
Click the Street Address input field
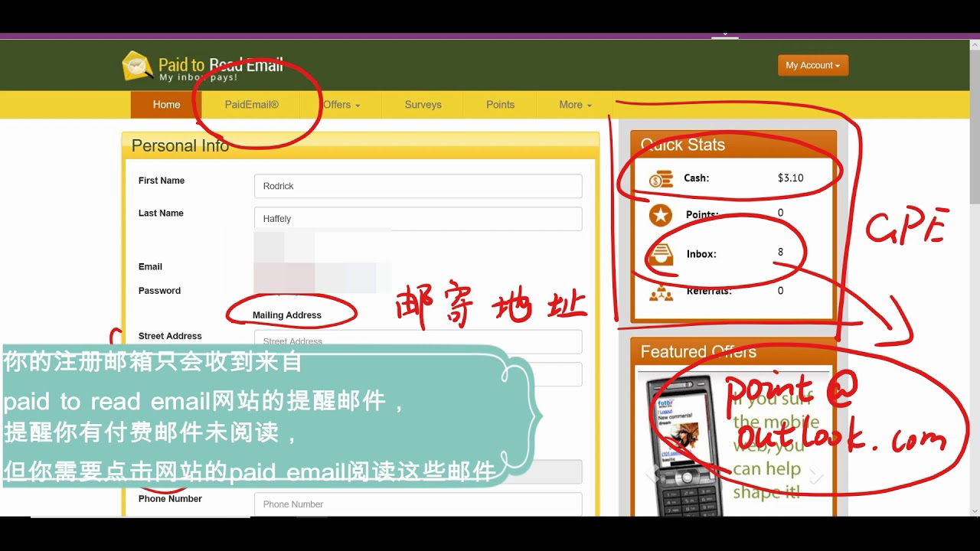(x=418, y=341)
